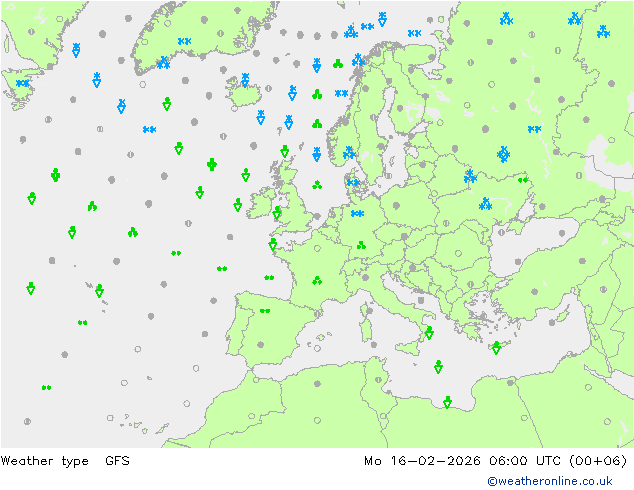The height and width of the screenshot is (490, 634).
Task: Click the green shower symbol on Libya's coast
Action: point(447,402)
